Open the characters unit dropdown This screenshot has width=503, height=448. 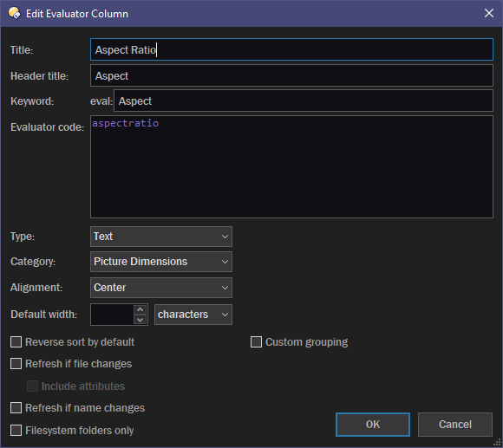(x=193, y=315)
